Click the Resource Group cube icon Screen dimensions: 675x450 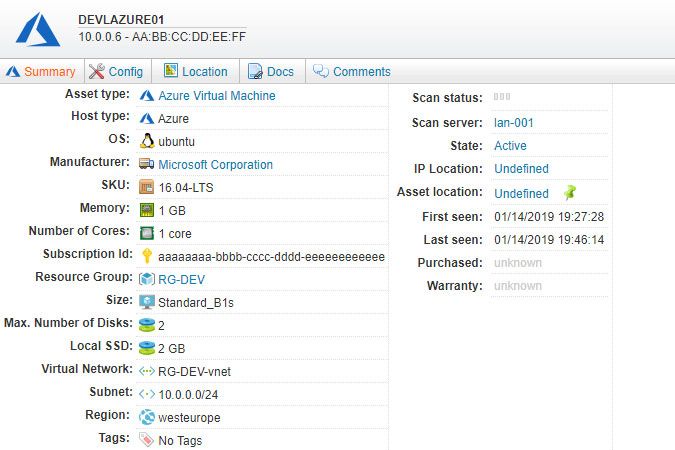[147, 279]
